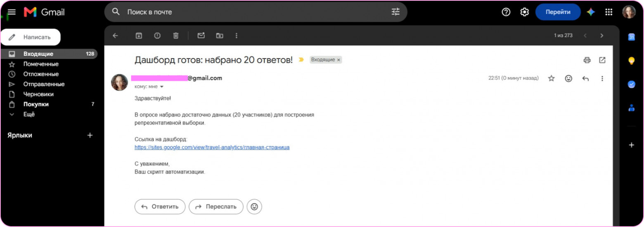
Task: Click the Поиск в почте search field
Action: [256, 12]
